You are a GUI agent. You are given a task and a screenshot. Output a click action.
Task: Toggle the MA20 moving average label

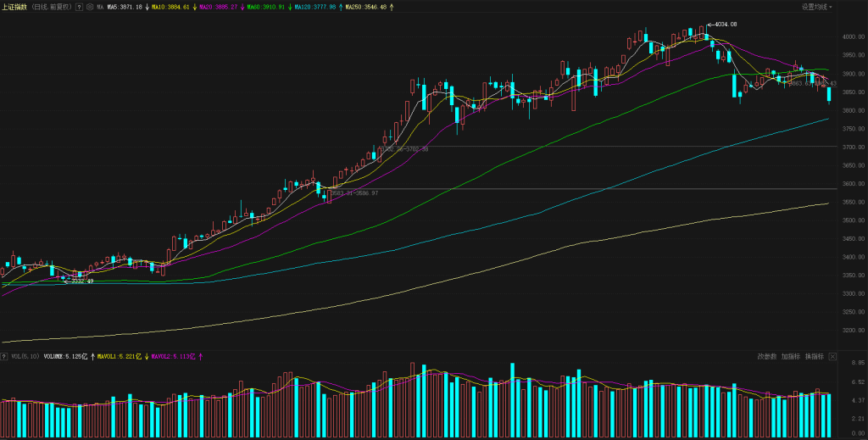point(217,7)
